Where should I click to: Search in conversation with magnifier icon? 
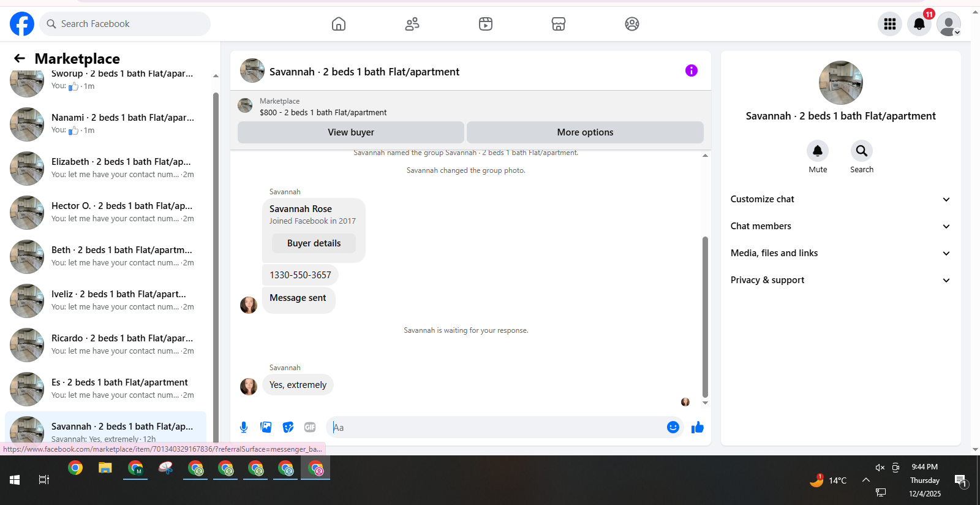coord(862,151)
